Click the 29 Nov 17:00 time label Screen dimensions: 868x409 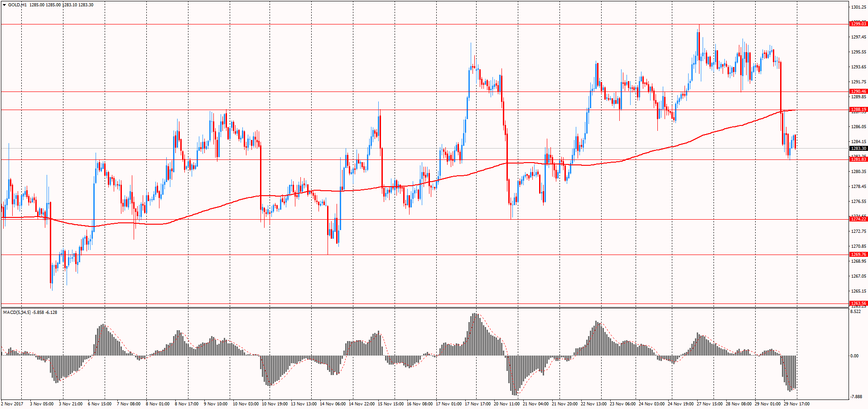pyautogui.click(x=796, y=404)
